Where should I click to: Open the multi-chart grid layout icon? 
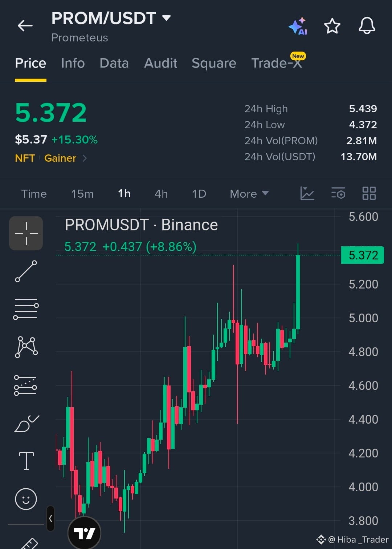click(369, 193)
